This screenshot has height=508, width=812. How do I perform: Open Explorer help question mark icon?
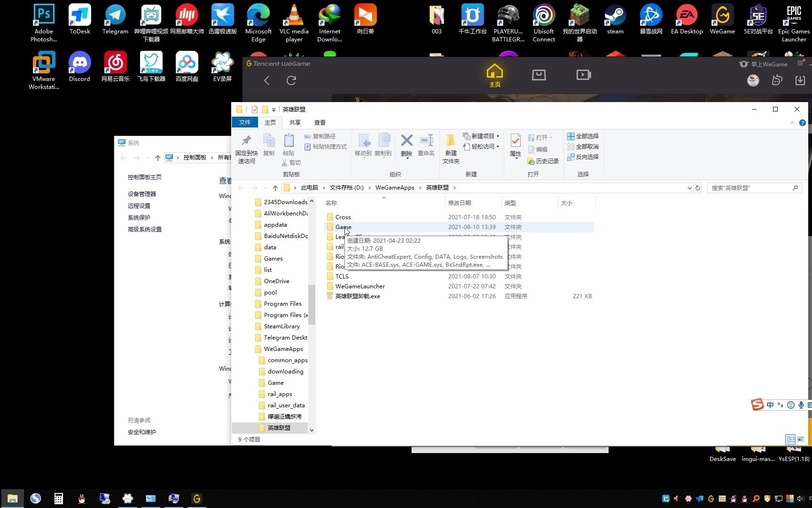[803, 123]
